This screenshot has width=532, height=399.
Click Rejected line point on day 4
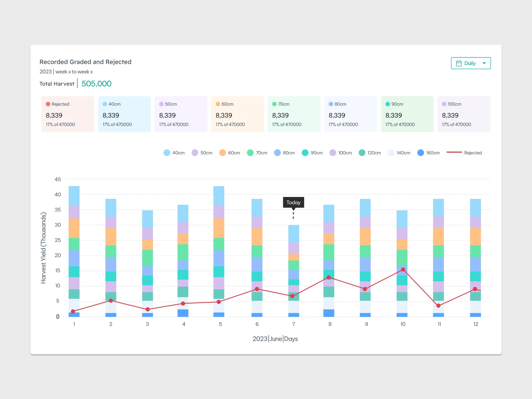(x=183, y=304)
